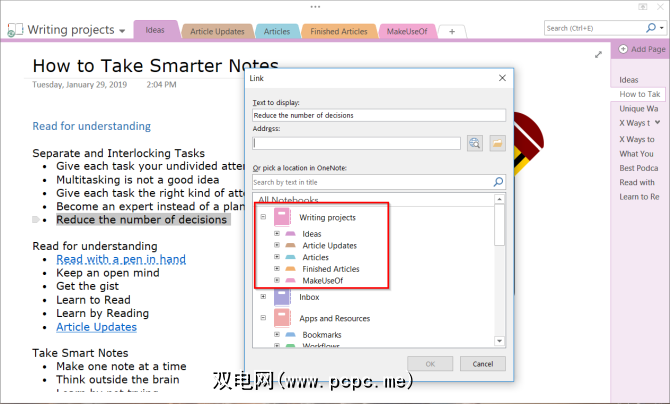Switch to the Articles tab
670x404 pixels.
click(277, 31)
